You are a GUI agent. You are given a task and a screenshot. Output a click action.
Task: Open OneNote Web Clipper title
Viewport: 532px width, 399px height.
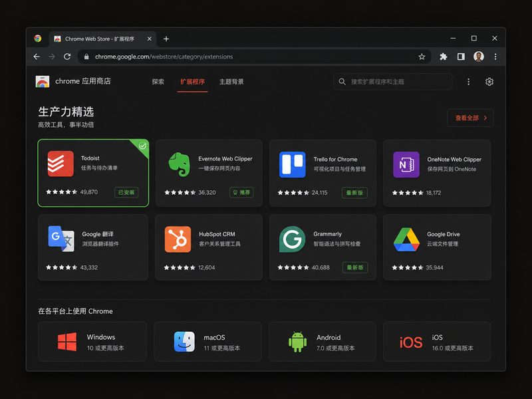(x=454, y=159)
